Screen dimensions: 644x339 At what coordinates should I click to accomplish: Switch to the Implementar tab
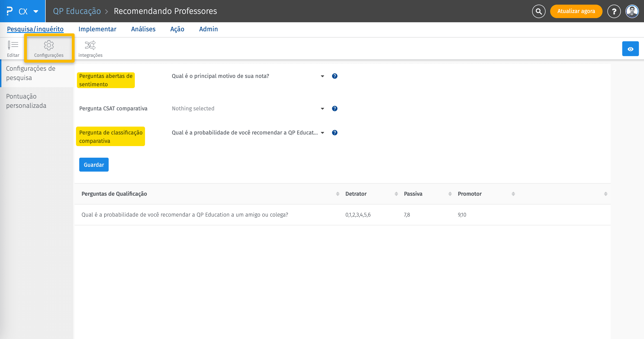click(x=98, y=29)
